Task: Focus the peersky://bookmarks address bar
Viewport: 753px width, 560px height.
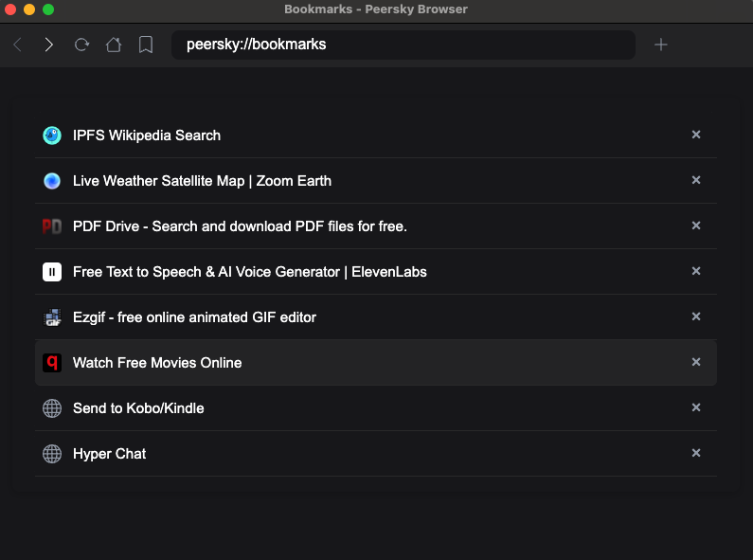Action: tap(403, 45)
